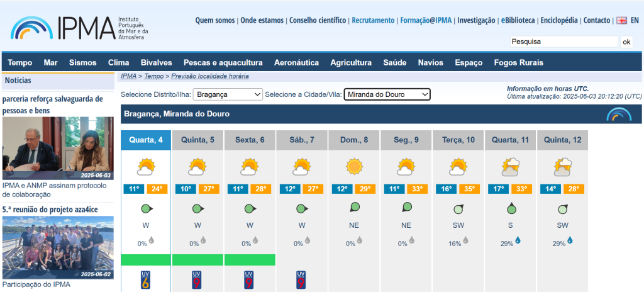Open the Tempo menu
644x292 pixels.
[x=20, y=62]
